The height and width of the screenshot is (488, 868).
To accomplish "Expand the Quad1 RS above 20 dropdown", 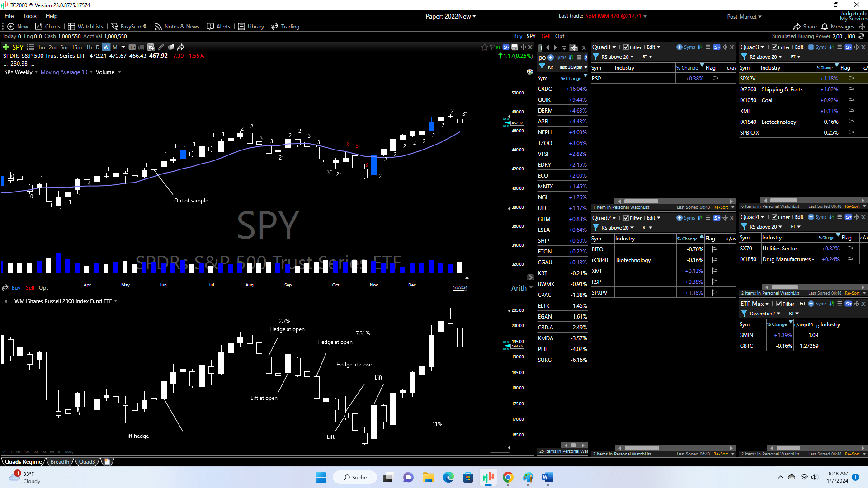I will pos(618,57).
